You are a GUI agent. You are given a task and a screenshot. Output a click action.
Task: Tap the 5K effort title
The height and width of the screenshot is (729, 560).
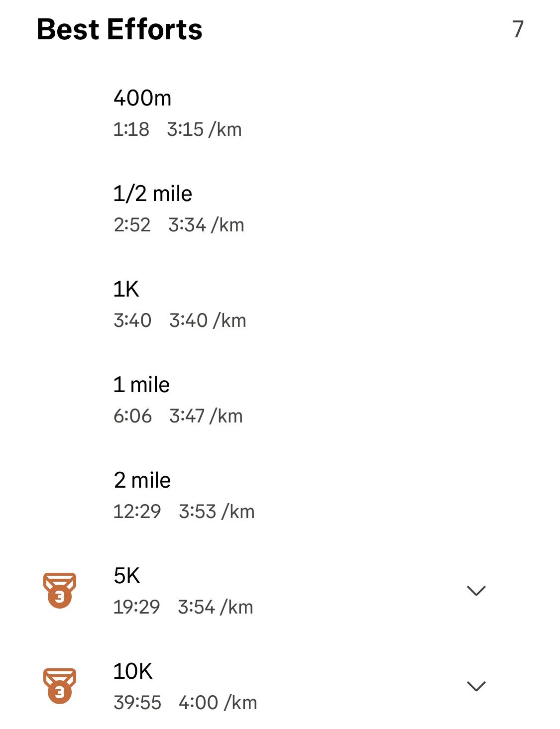point(127,576)
